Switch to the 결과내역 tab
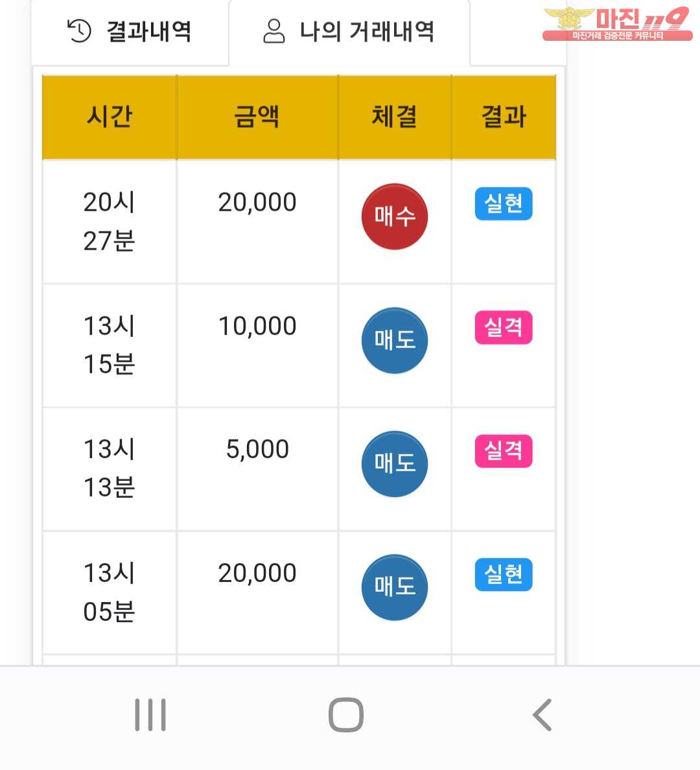 pos(130,32)
